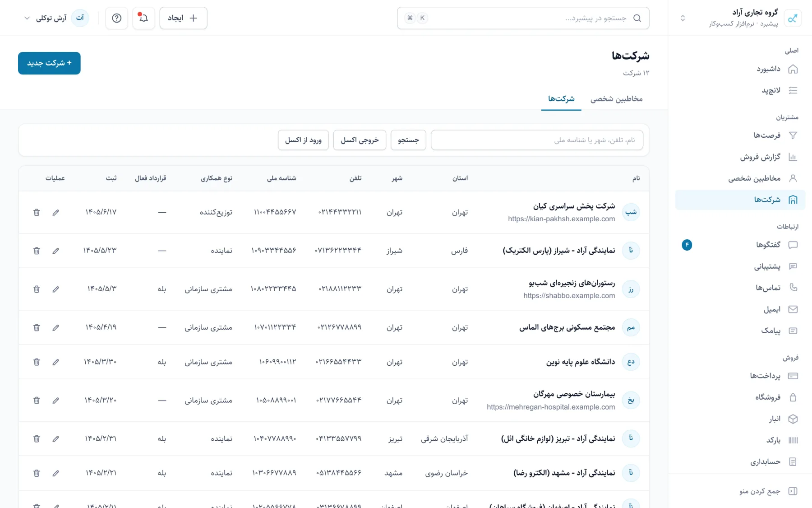This screenshot has width=812, height=508.
Task: Click the جستجو search button
Action: click(x=408, y=140)
